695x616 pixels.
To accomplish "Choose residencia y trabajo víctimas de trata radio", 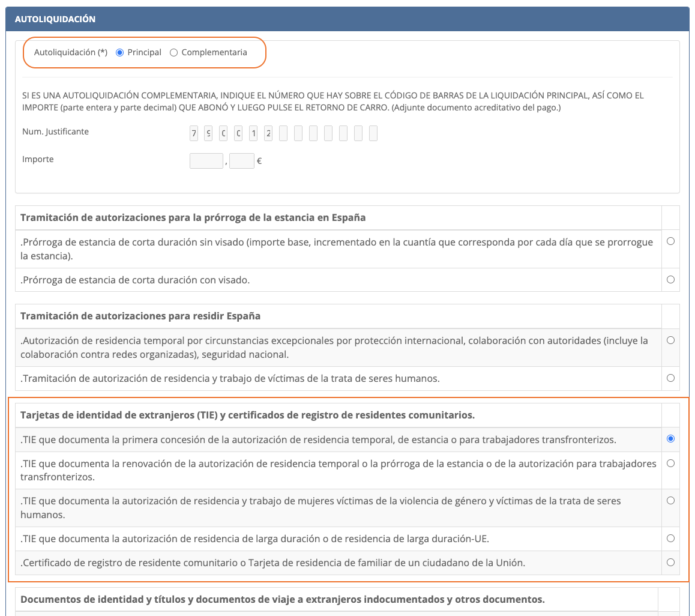I will click(x=670, y=378).
